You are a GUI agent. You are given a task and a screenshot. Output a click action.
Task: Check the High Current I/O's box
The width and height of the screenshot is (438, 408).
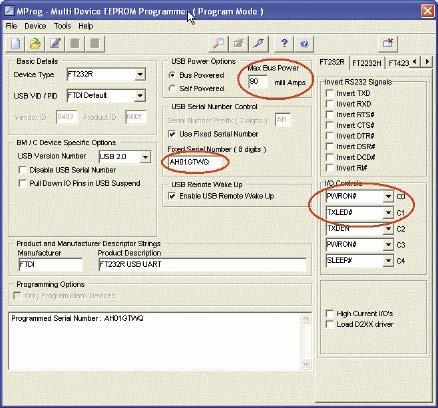click(x=329, y=314)
